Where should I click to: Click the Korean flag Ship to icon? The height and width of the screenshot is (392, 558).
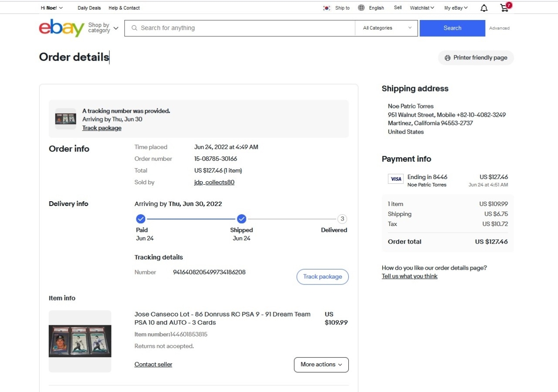(327, 8)
